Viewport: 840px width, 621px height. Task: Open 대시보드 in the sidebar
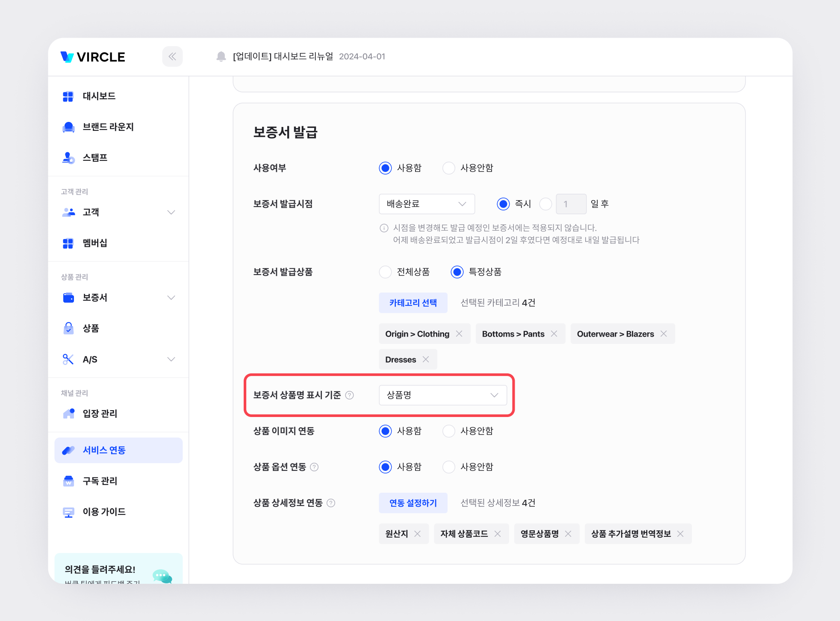[x=99, y=96]
